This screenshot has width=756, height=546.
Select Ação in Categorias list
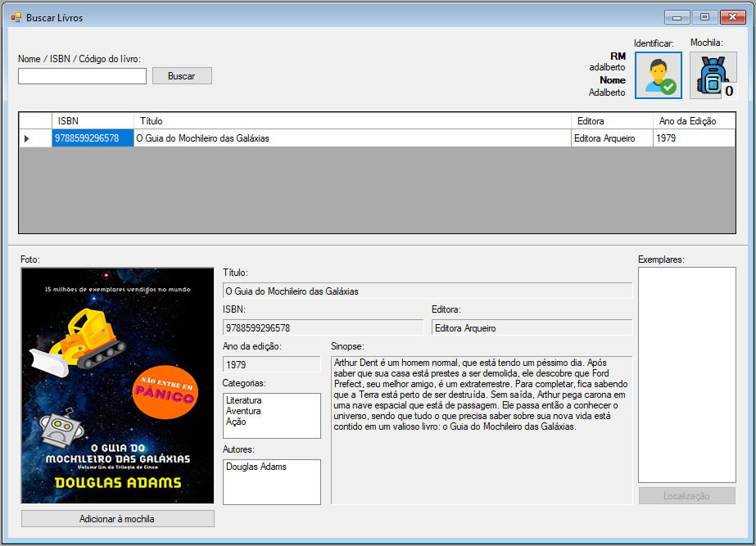point(236,422)
